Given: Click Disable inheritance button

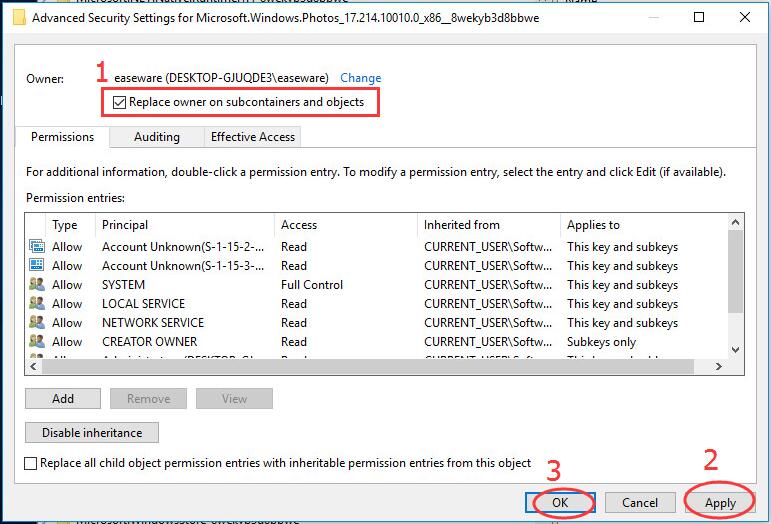Looking at the screenshot, I should [92, 433].
